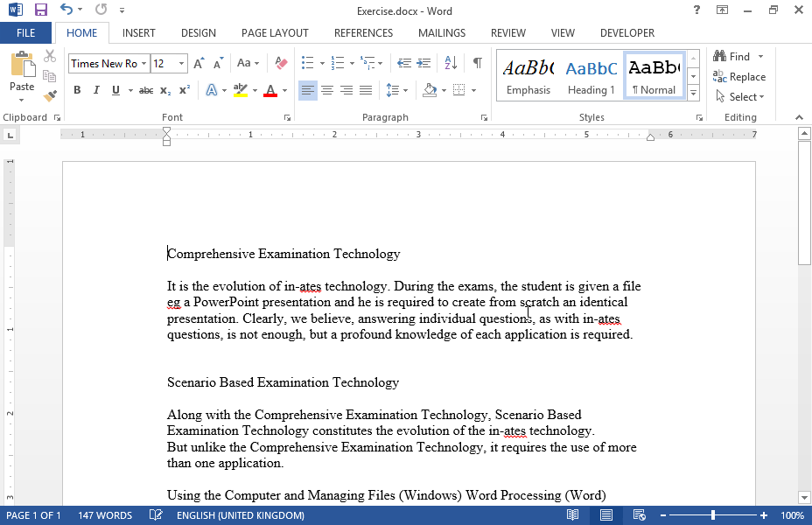The image size is (812, 525).
Task: Switch to the REVIEW tab
Action: tap(508, 33)
